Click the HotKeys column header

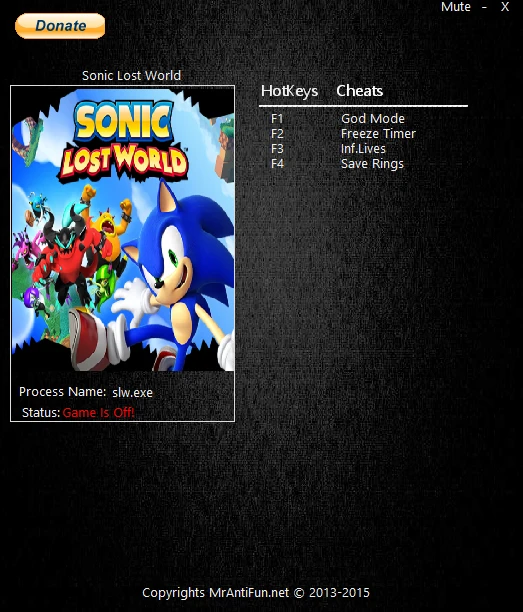tap(289, 91)
